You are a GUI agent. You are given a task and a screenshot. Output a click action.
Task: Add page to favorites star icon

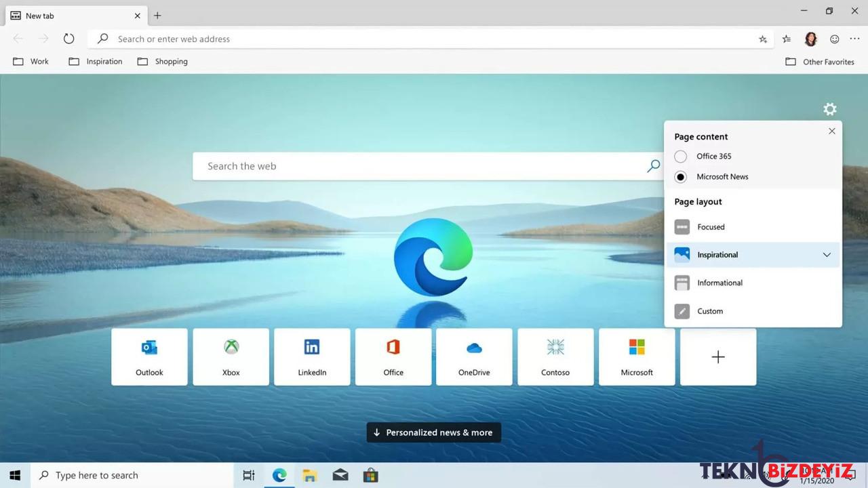coord(762,39)
